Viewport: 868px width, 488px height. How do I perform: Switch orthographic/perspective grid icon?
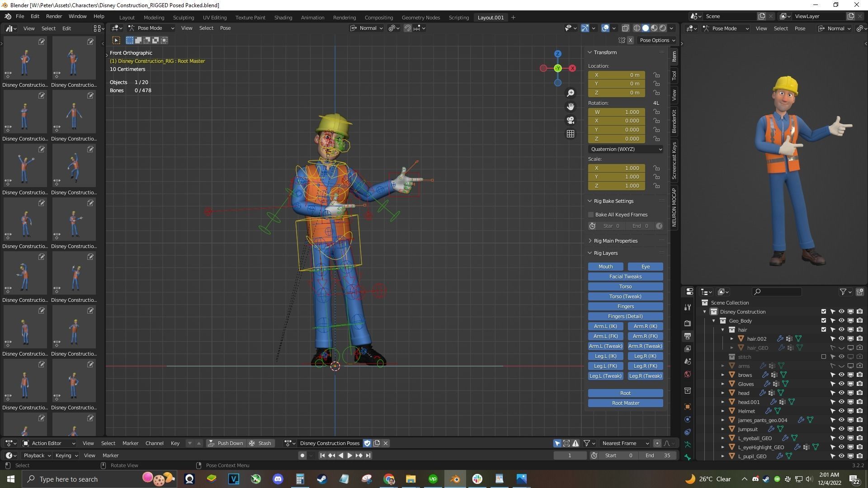click(x=571, y=134)
